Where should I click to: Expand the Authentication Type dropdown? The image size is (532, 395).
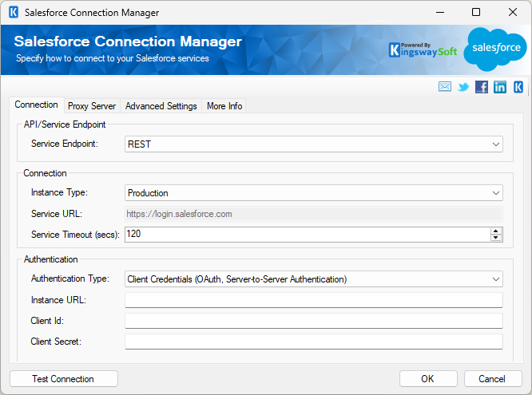[x=496, y=279]
